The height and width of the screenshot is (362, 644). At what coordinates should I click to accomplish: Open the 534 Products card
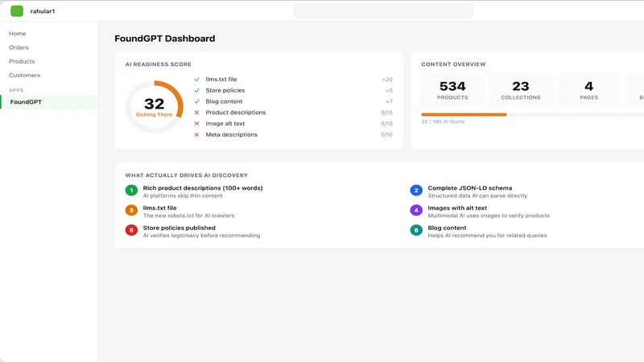tap(452, 90)
